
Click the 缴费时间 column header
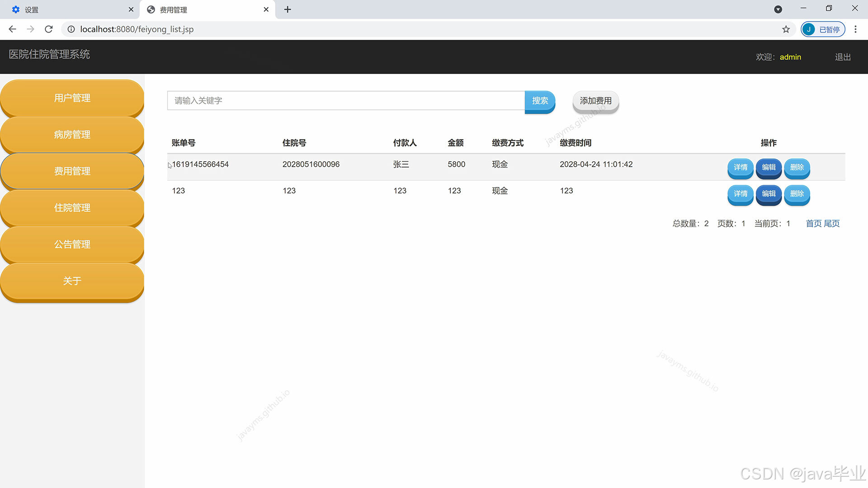(x=576, y=143)
